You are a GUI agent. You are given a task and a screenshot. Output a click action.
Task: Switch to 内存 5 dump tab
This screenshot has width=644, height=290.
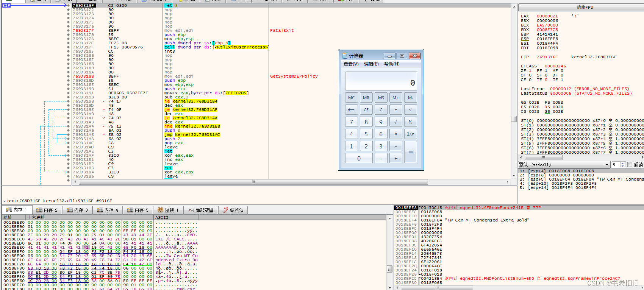(138, 210)
